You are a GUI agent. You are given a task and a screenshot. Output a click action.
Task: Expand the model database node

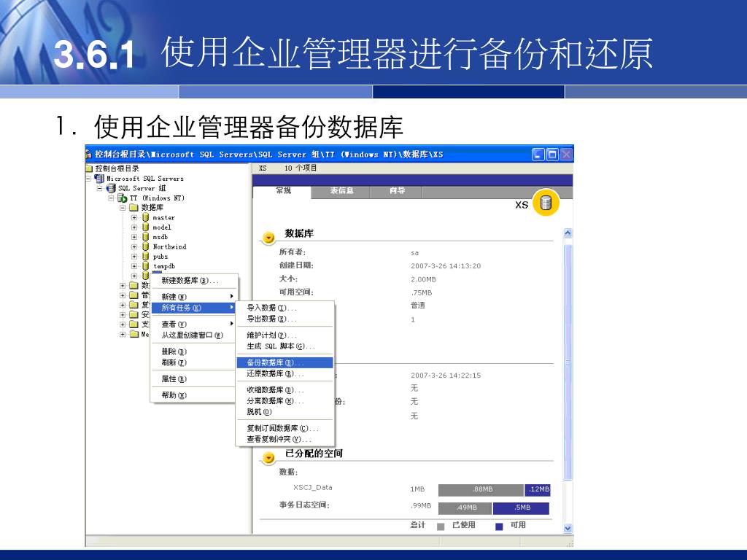point(134,227)
